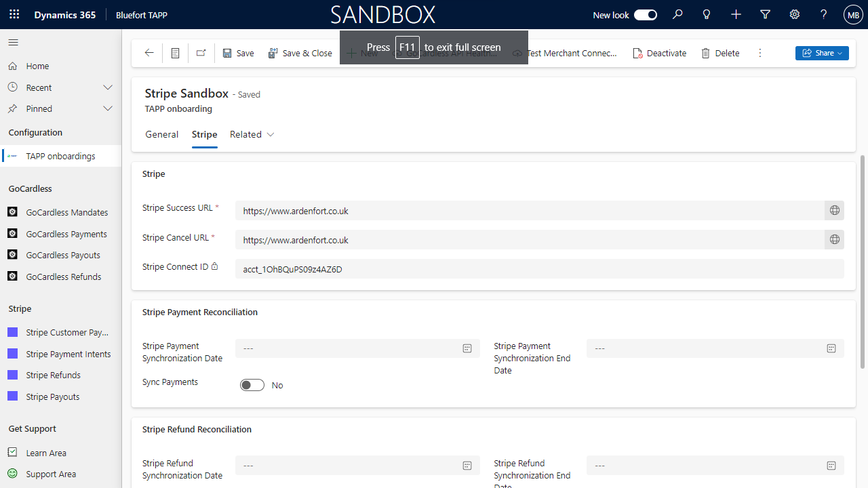Open Stripe Payment Intents in sidebar
This screenshot has width=868, height=488.
[x=61, y=354]
